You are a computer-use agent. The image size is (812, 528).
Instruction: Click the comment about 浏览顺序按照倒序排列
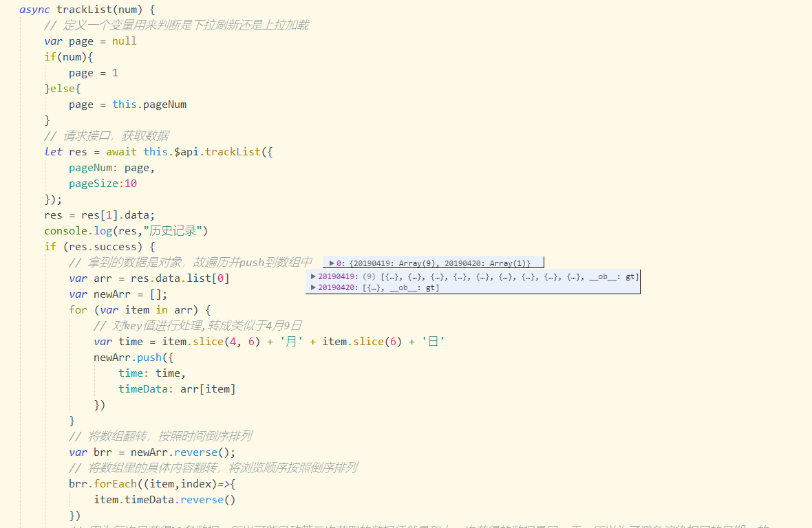coord(213,468)
